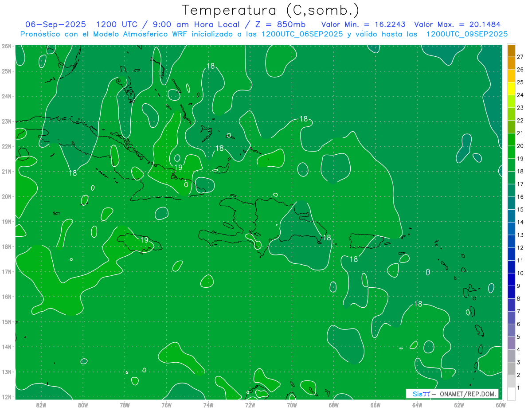Click the "20N" latitude axis label
Image resolution: width=532 pixels, height=411 pixels.
(6, 196)
